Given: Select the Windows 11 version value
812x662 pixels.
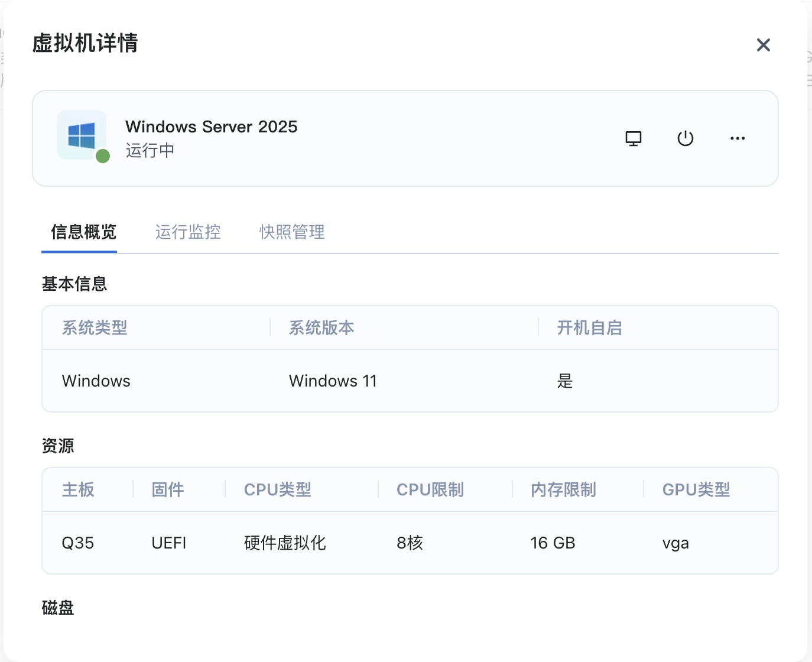Looking at the screenshot, I should 333,381.
